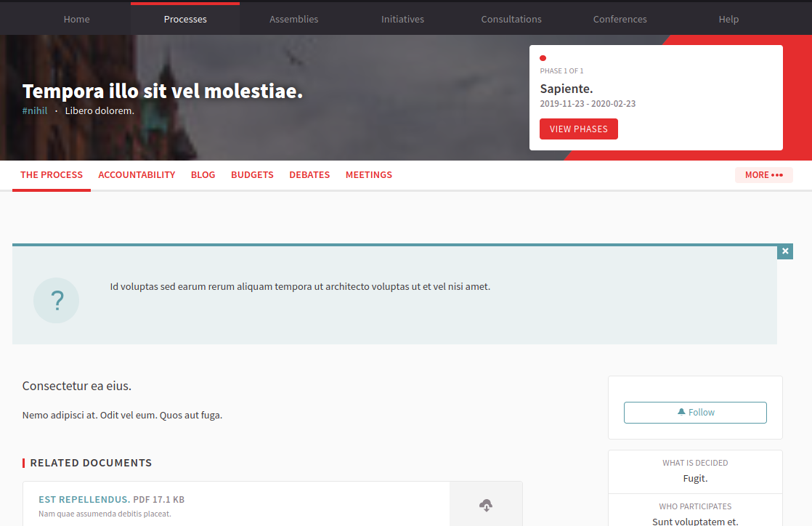Open the Est Repellendus PDF document link
This screenshot has width=812, height=526.
point(84,500)
